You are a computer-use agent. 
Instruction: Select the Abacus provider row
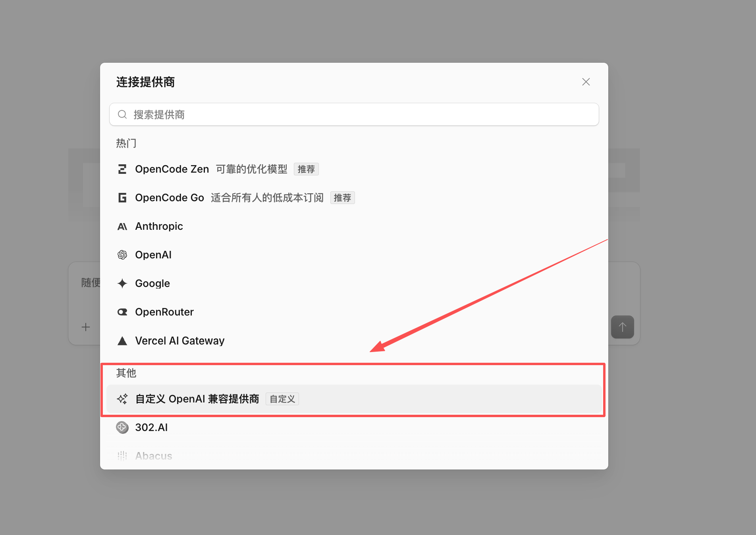click(354, 456)
